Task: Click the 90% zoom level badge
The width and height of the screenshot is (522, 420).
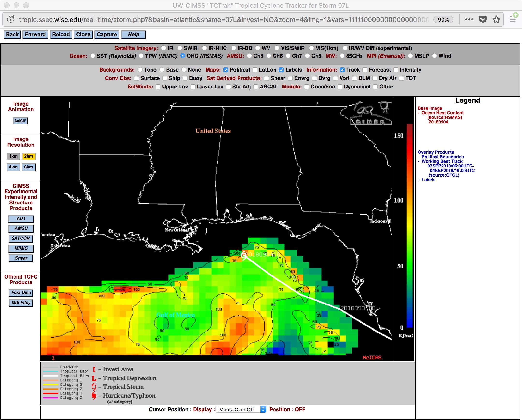Action: click(x=443, y=20)
